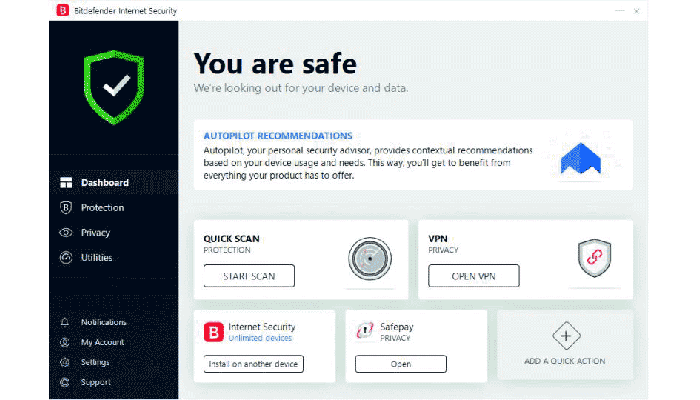Click 'We're looking out for your device' text
This screenshot has height=400, width=700.
tap(300, 88)
